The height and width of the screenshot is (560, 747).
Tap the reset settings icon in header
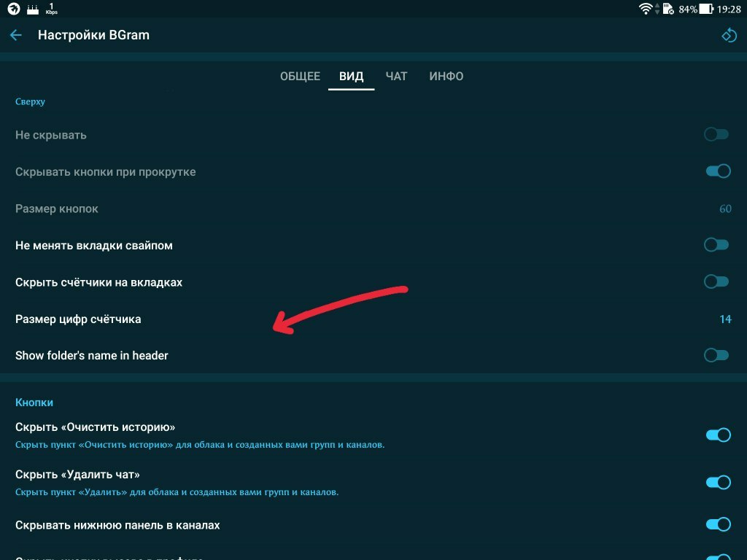point(729,35)
